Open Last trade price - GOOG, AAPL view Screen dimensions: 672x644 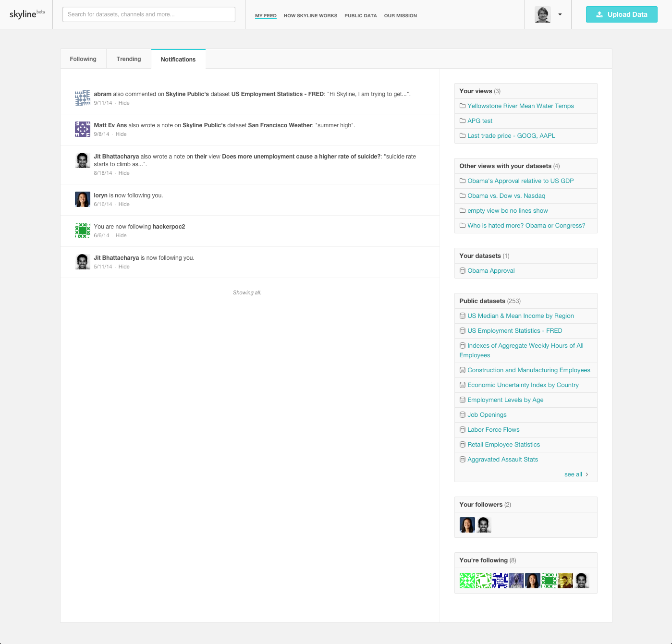click(x=511, y=136)
